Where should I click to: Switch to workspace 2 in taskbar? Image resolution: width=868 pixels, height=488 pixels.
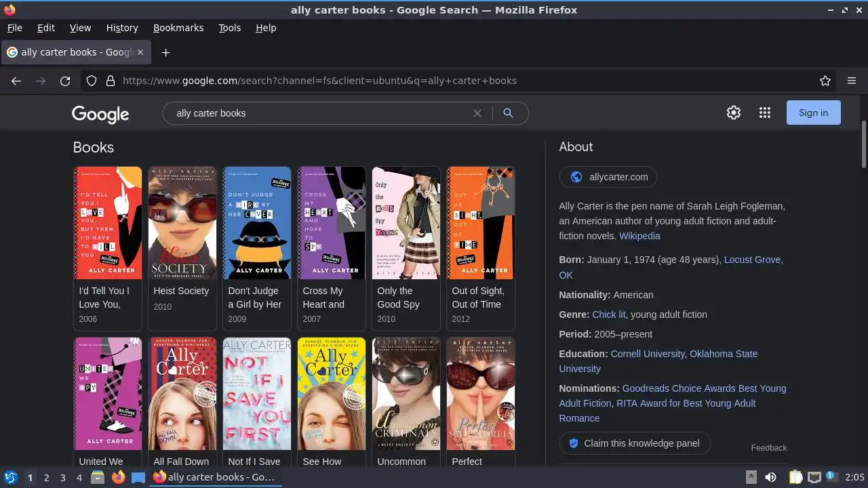click(x=46, y=478)
